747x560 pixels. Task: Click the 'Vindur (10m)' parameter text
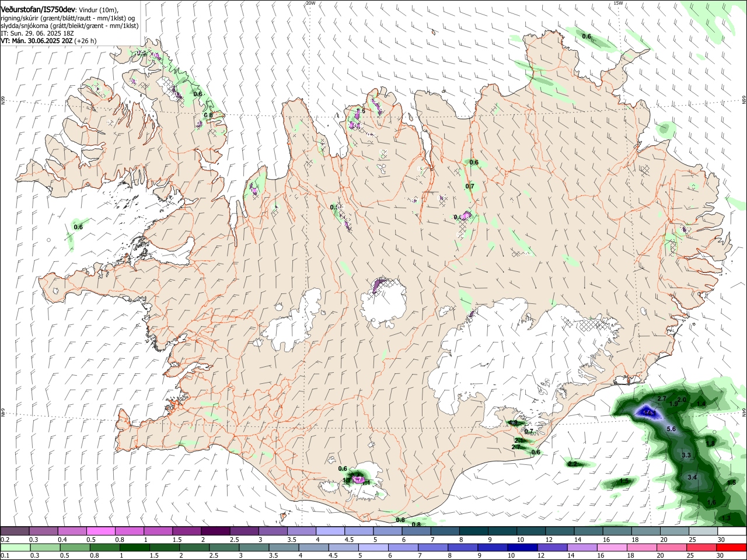(x=98, y=10)
